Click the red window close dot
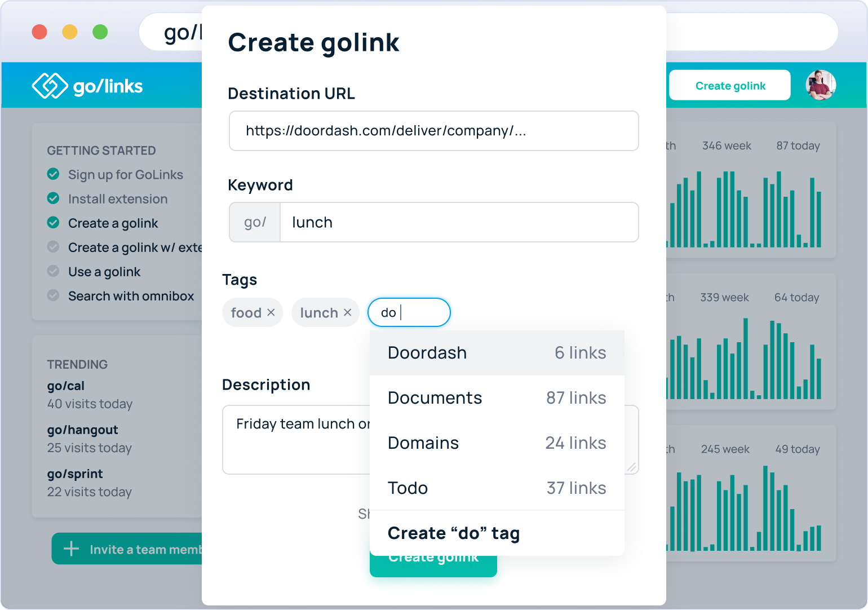Viewport: 868px width, 610px height. pyautogui.click(x=39, y=32)
